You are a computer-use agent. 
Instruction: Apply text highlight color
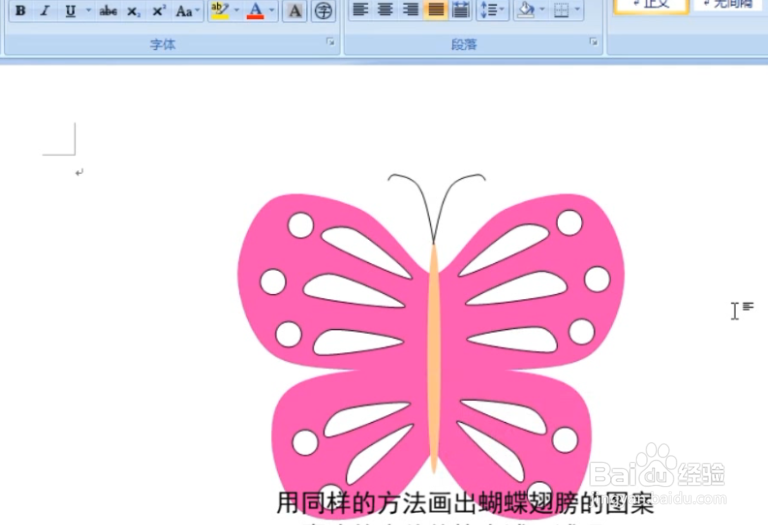(220, 10)
